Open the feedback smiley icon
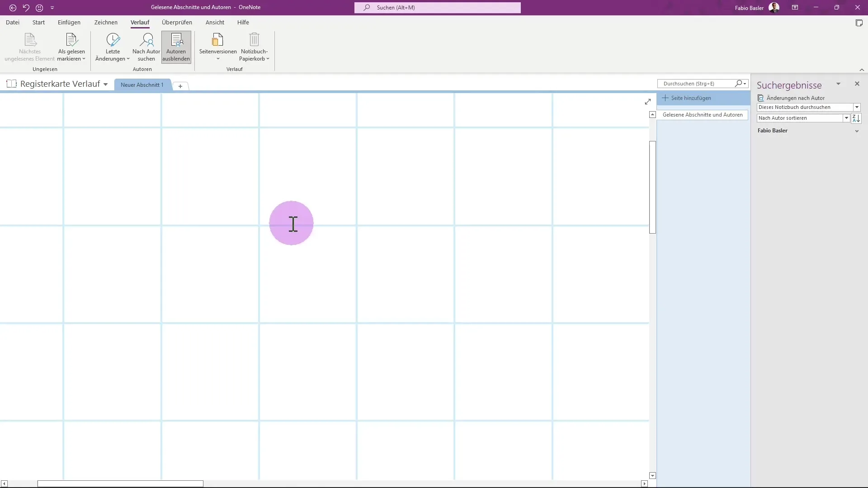The image size is (868, 488). click(x=39, y=8)
